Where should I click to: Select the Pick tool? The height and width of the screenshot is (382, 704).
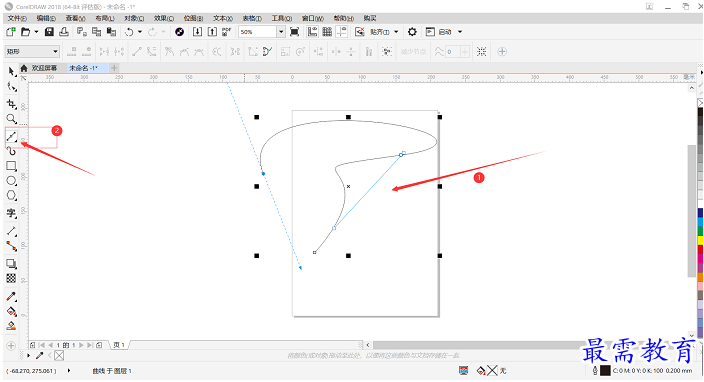[11, 72]
